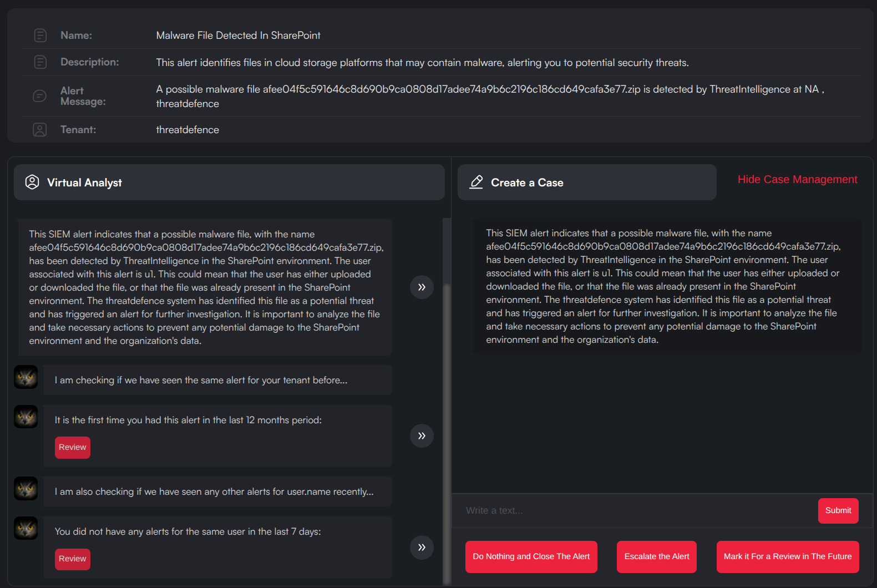Escalate the Alert
877x588 pixels.
point(656,557)
